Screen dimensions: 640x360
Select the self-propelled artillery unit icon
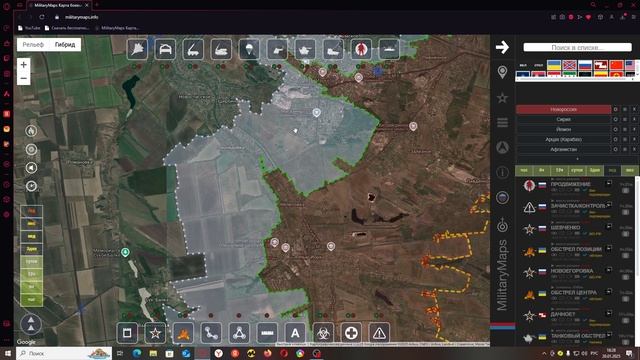click(221, 49)
